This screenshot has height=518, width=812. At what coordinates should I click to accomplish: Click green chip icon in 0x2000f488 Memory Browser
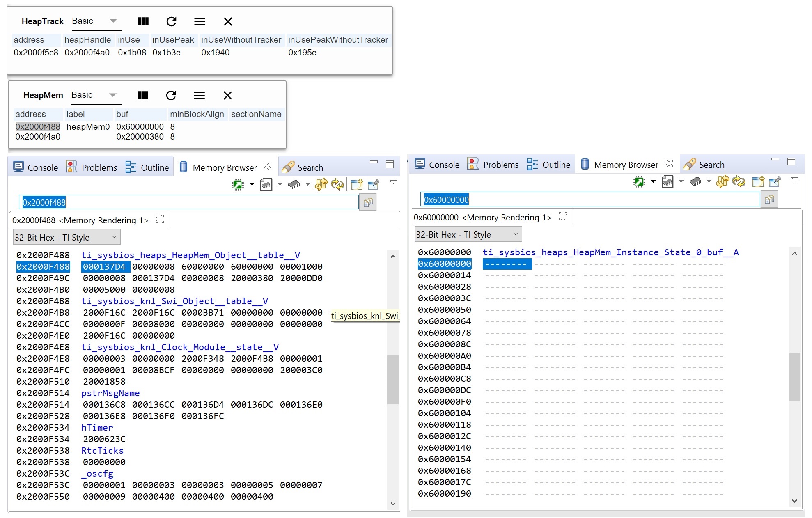(238, 185)
